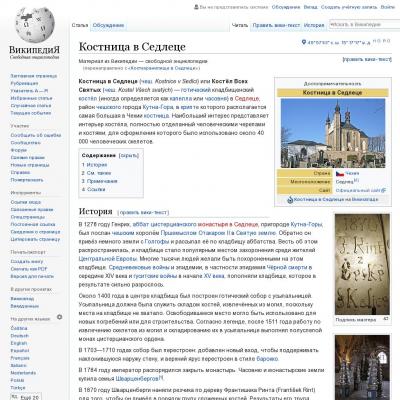Click the Czech flag icon
Viewport: 400px width, 400px height.
(340, 173)
